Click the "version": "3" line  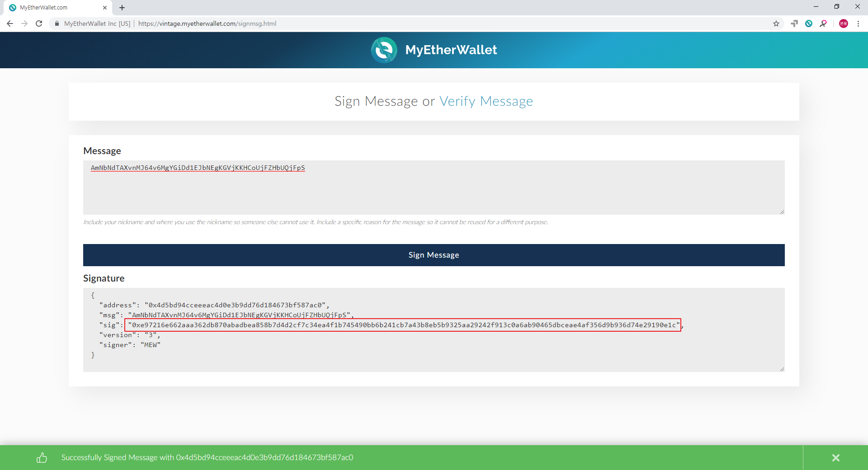130,335
